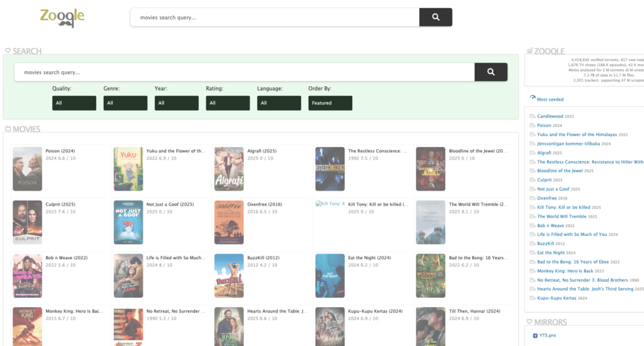Open the Bob n Weave poster
The height and width of the screenshot is (346, 644).
click(x=27, y=276)
